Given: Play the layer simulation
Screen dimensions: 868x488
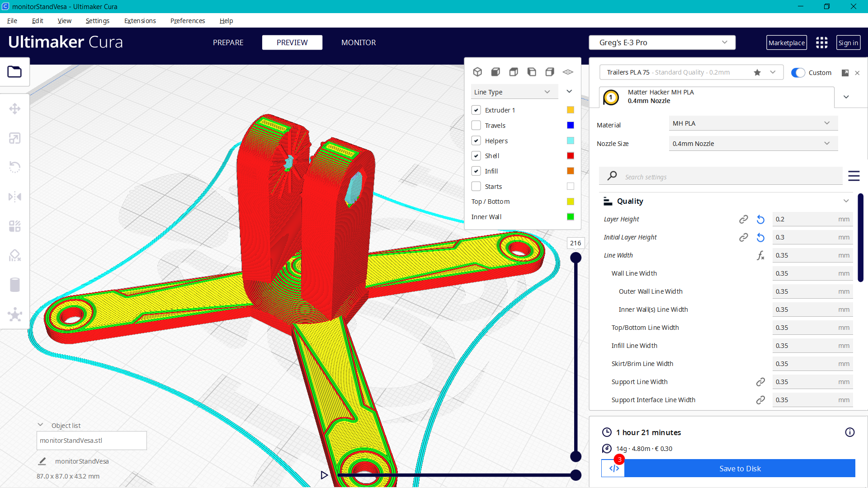Looking at the screenshot, I should [x=324, y=475].
